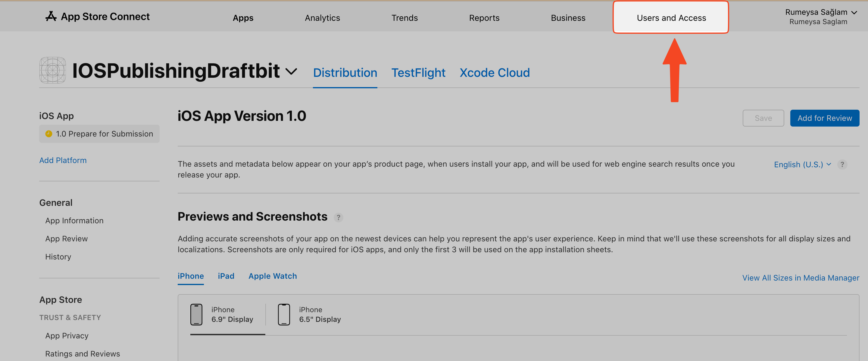Click the yellow status clock icon
The width and height of the screenshot is (868, 361).
49,133
